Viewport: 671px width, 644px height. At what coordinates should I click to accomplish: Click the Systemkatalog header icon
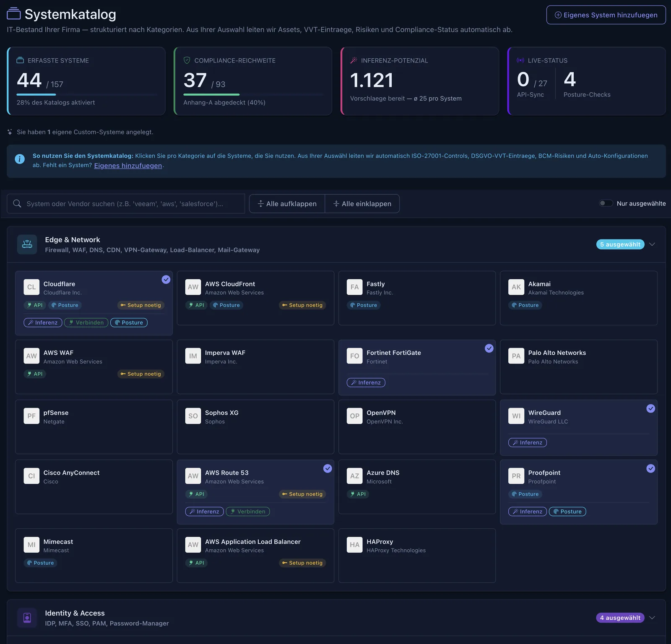pos(14,14)
